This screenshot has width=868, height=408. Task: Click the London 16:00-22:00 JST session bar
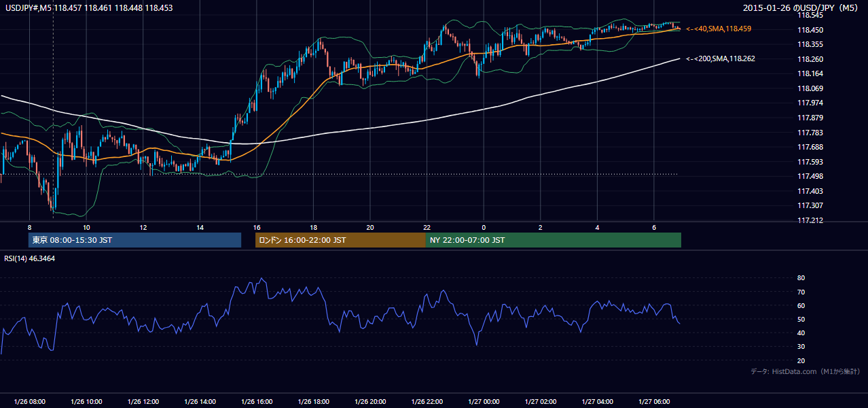tap(340, 240)
